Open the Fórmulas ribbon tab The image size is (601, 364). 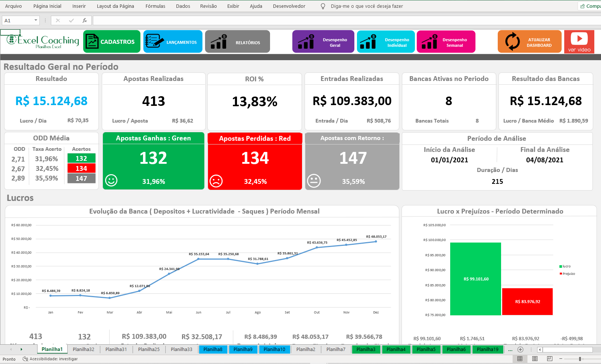click(155, 6)
